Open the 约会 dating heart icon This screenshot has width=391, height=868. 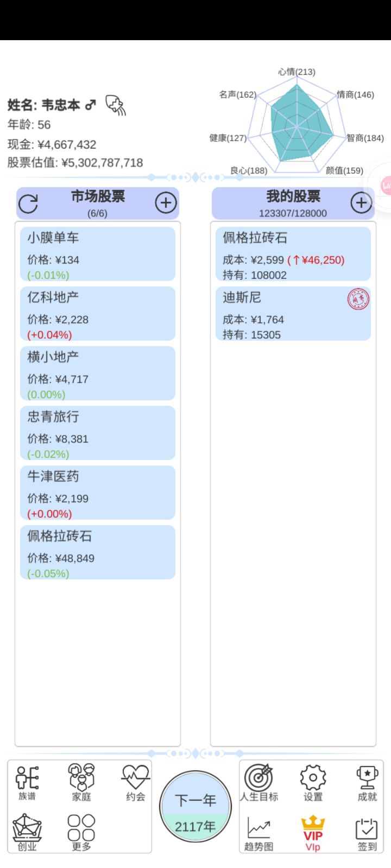coord(135,782)
